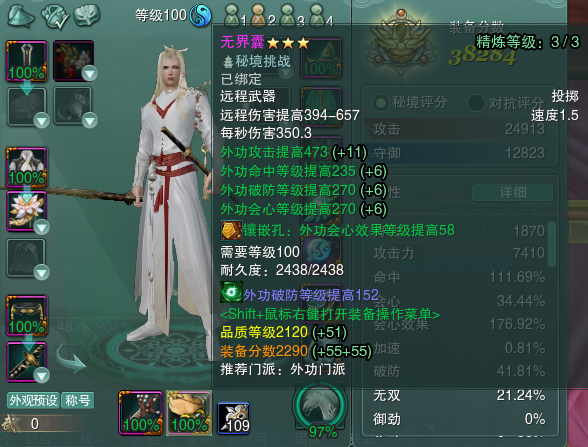Click the skill icon numbered 109
Screen dimensions: 588x447
pyautogui.click(x=234, y=418)
